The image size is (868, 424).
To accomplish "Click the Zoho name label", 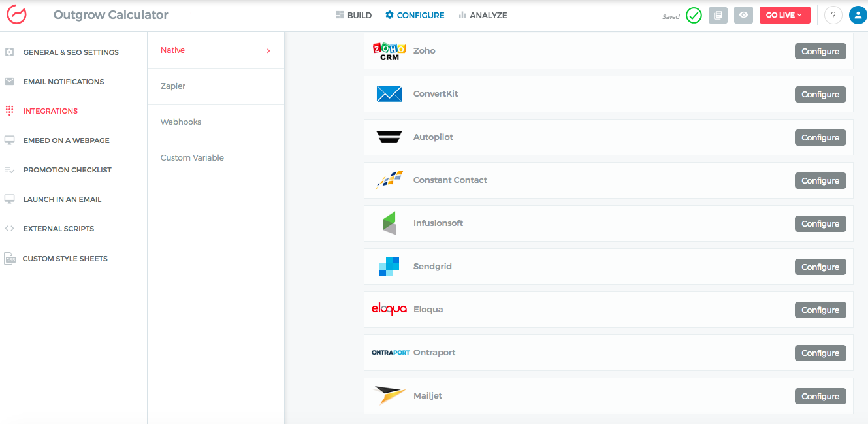I will click(425, 50).
